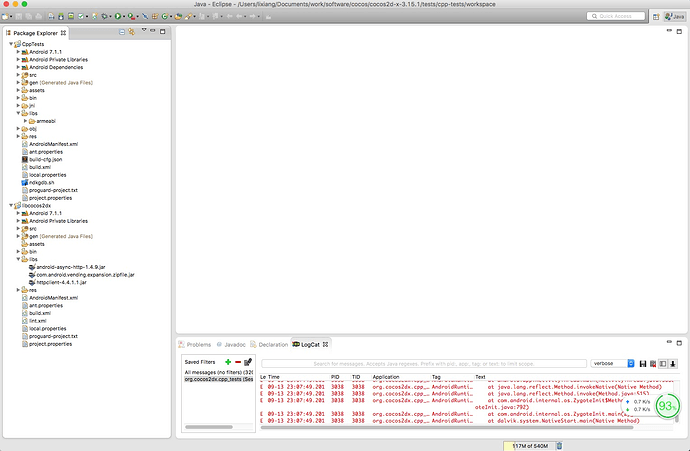Collapse All in Package Explorer
690x451 pixels.
tap(122, 32)
